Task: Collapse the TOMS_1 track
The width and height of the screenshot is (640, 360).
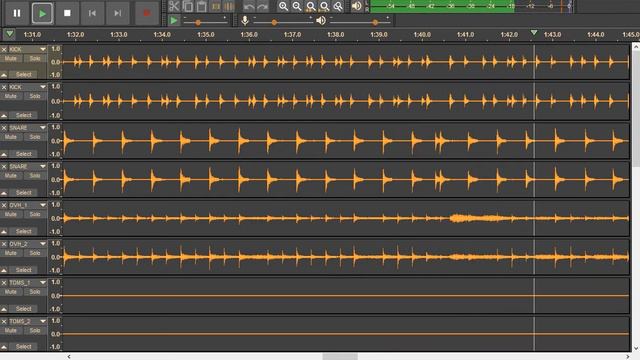Action: (4, 309)
